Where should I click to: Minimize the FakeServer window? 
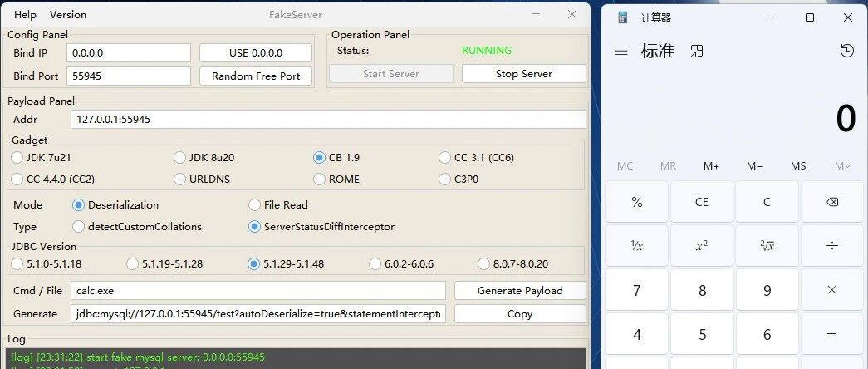pyautogui.click(x=536, y=14)
